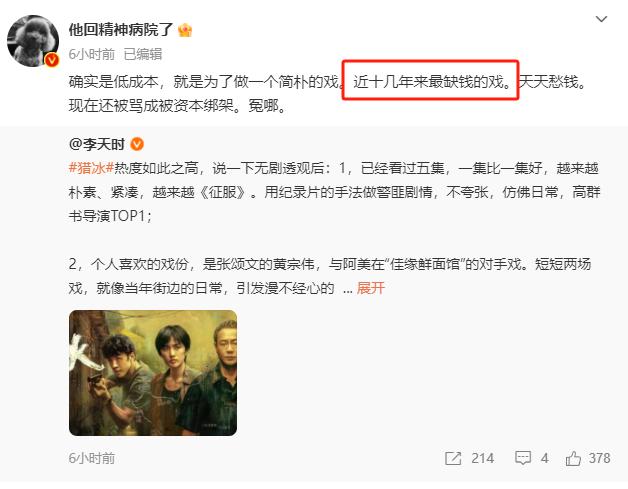
Task: Click the poodle profile avatar
Action: coord(33,41)
